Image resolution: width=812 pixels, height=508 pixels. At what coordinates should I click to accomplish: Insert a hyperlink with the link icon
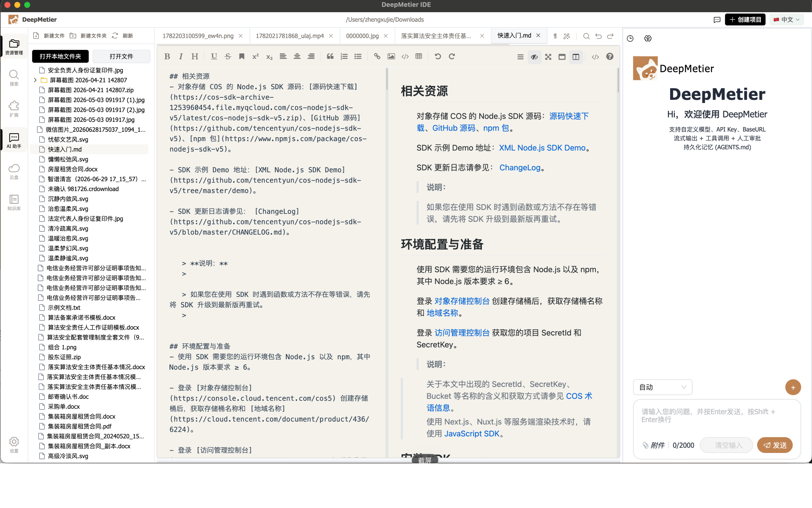(x=377, y=56)
